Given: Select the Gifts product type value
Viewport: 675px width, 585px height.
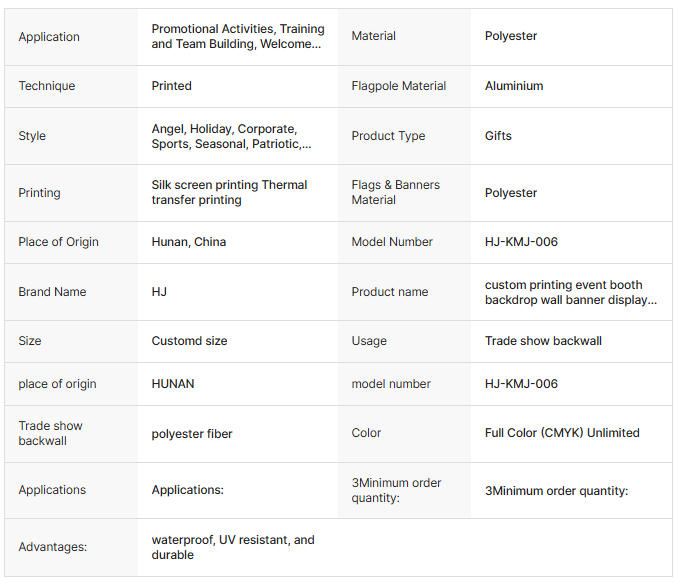Looking at the screenshot, I should tap(498, 136).
